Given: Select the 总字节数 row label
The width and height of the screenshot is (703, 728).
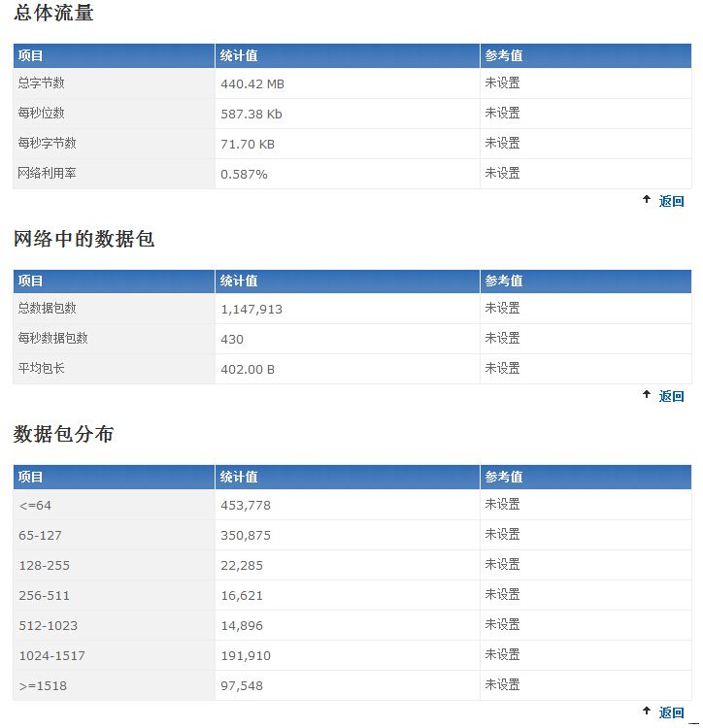Looking at the screenshot, I should 42,83.
